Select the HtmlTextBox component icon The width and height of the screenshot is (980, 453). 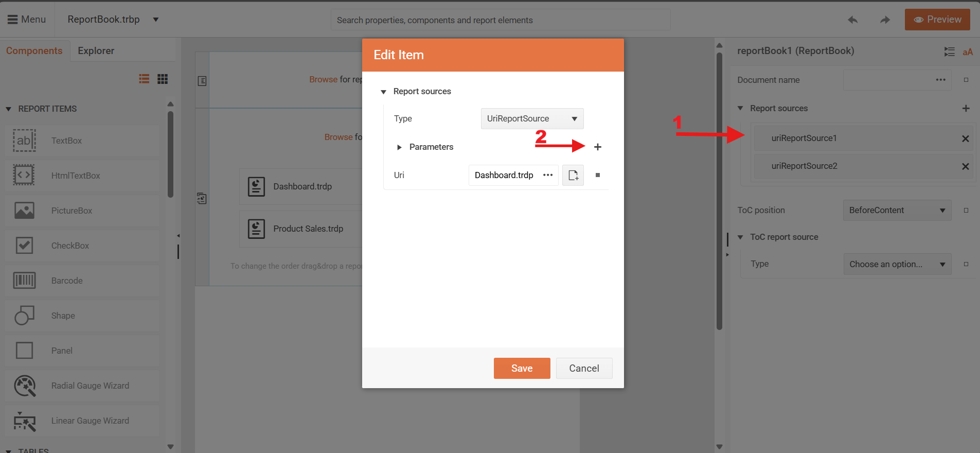tap(24, 176)
